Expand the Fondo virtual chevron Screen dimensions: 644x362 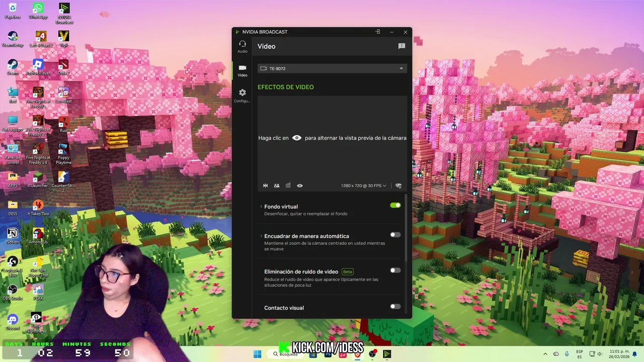261,207
